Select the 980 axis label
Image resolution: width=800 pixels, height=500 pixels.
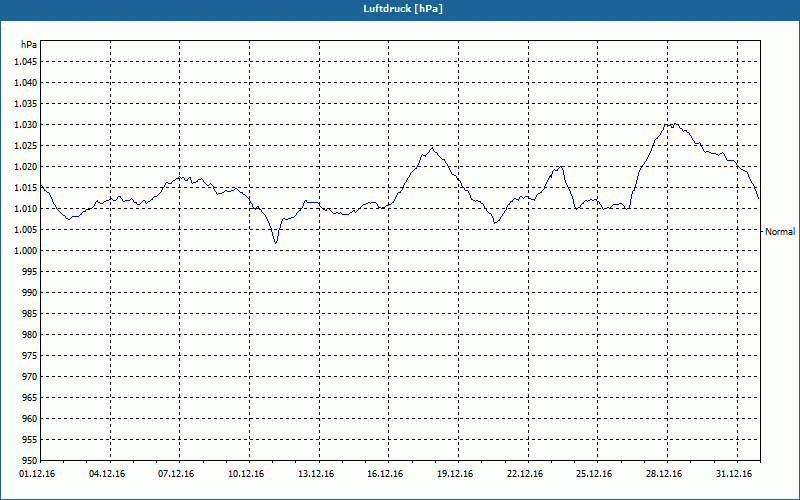click(30, 335)
